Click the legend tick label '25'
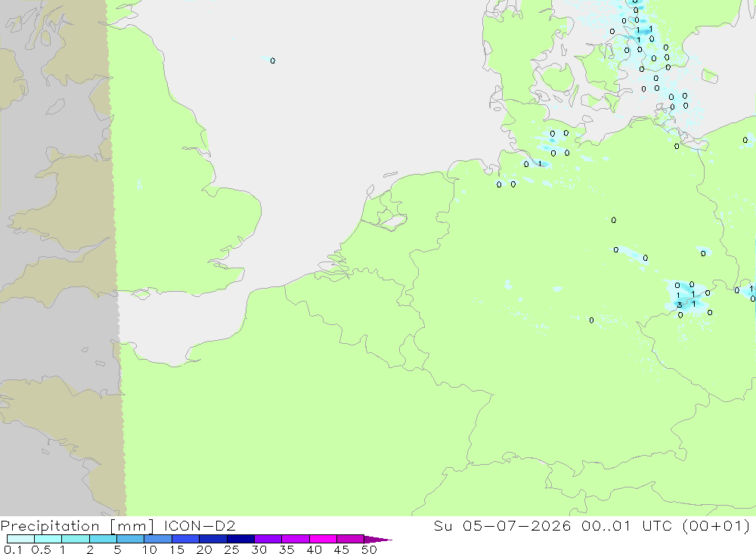This screenshot has height=554, width=756. click(231, 549)
